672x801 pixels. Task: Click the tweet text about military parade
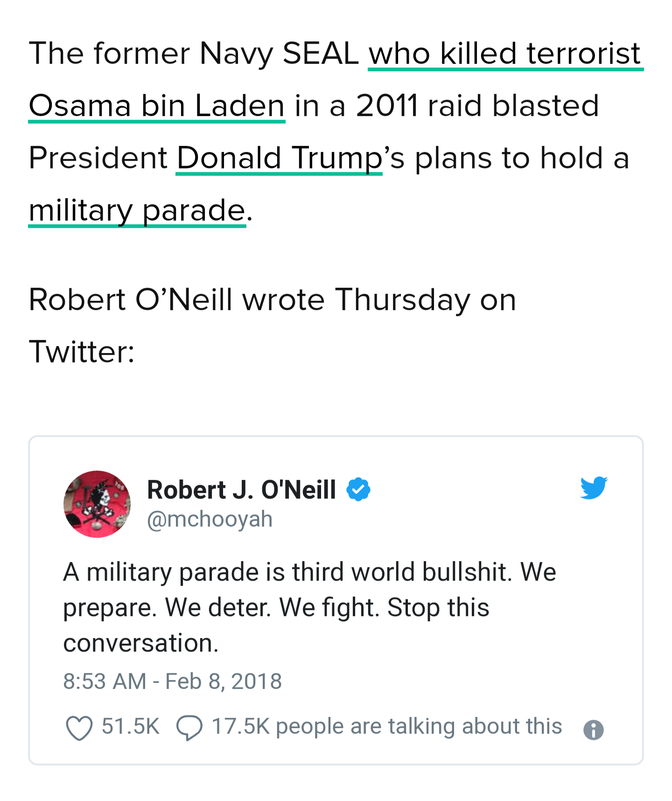click(x=309, y=607)
